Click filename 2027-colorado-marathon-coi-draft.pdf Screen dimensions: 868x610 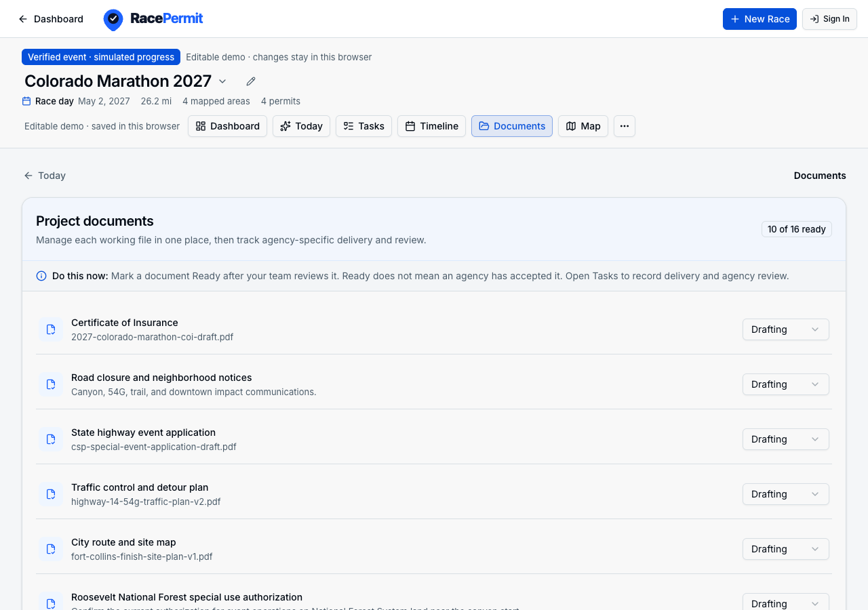[152, 337]
